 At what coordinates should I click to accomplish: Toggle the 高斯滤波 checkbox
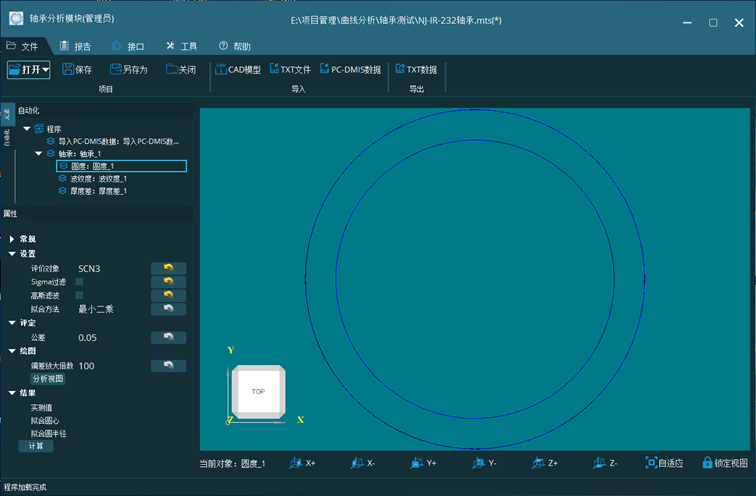(x=80, y=295)
